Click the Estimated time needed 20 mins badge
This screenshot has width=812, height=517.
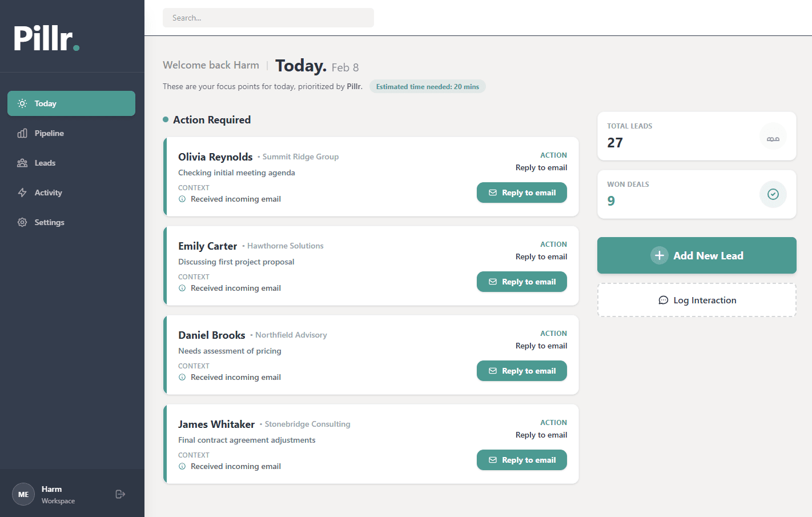point(427,86)
